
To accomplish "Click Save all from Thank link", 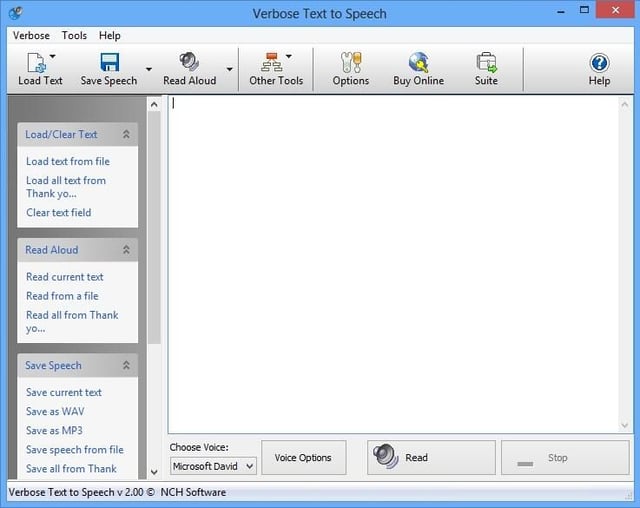I will pos(71,468).
